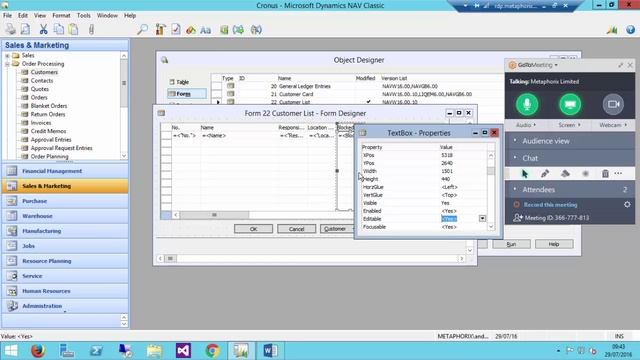This screenshot has height=360, width=640.
Task: Open Word from the taskbar
Action: coord(270,351)
